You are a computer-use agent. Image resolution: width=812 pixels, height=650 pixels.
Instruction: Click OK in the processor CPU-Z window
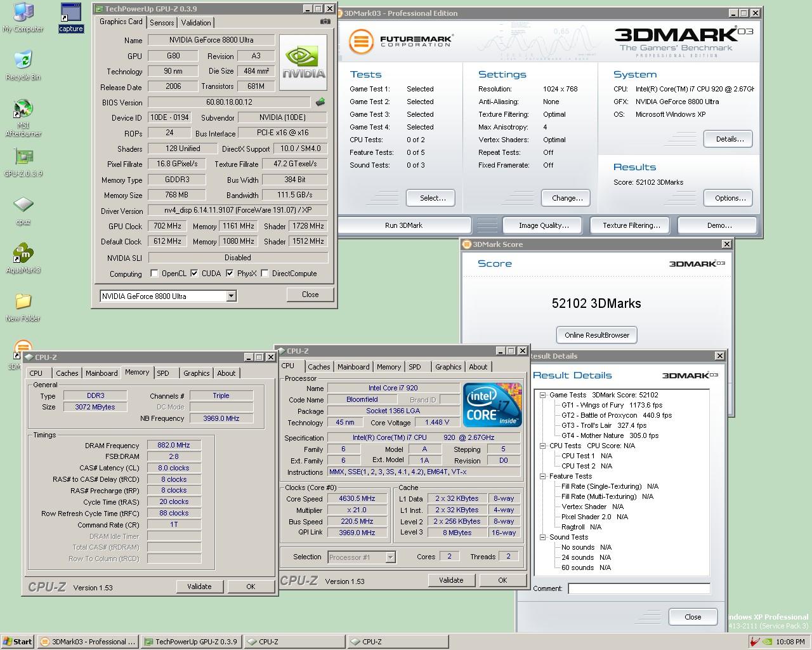[502, 580]
